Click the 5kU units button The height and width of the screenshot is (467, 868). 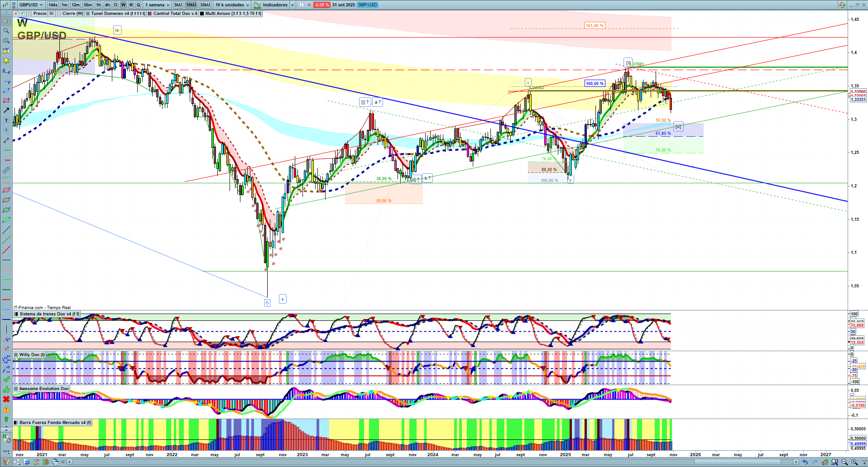[178, 5]
